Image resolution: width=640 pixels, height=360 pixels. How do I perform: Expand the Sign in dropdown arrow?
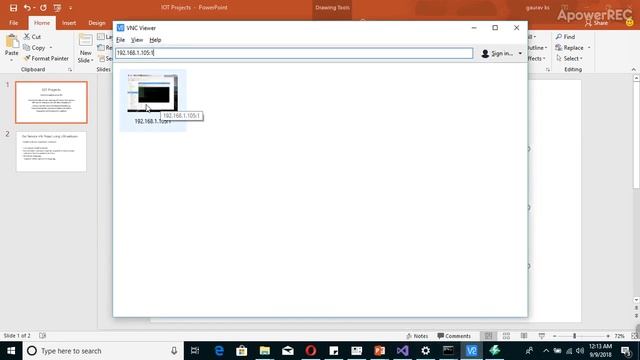(x=520, y=53)
